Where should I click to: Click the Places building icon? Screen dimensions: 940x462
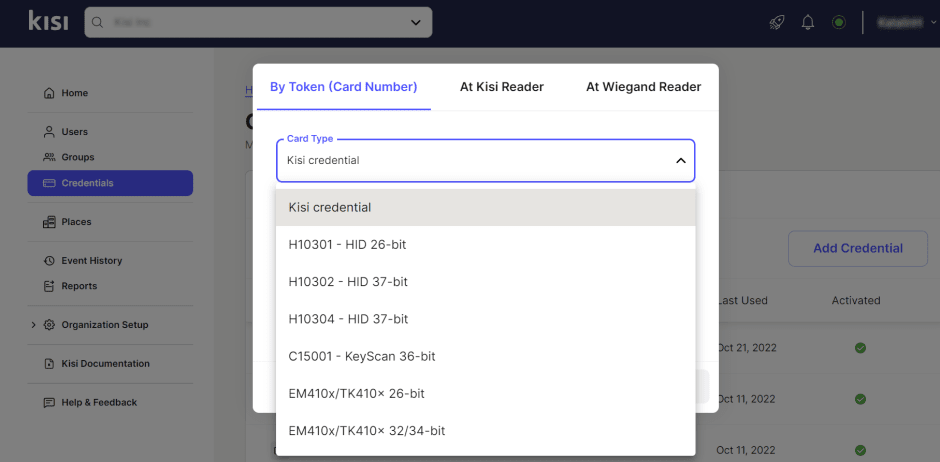[49, 222]
